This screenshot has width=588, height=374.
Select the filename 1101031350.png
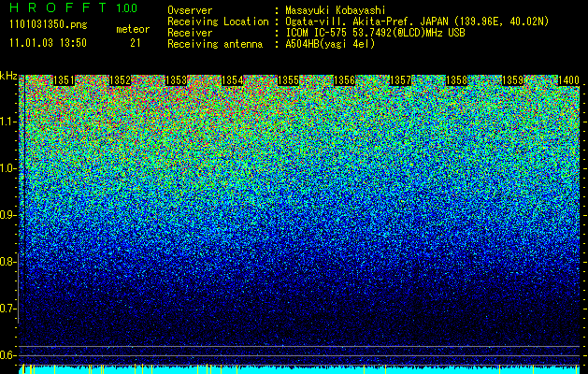tap(49, 25)
